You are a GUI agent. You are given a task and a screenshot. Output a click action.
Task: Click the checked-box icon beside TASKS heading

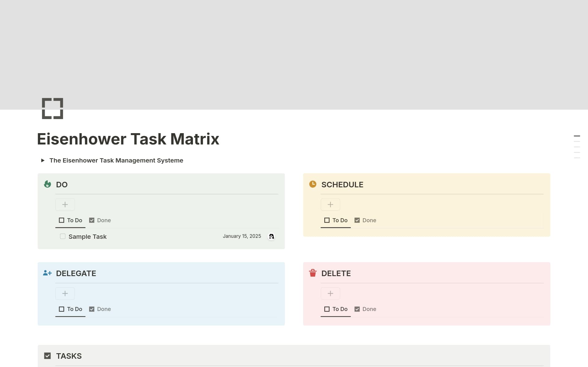tap(47, 356)
